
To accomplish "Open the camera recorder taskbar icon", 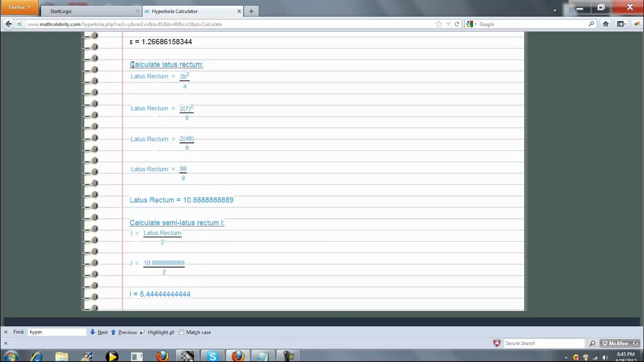I will pyautogui.click(x=288, y=356).
